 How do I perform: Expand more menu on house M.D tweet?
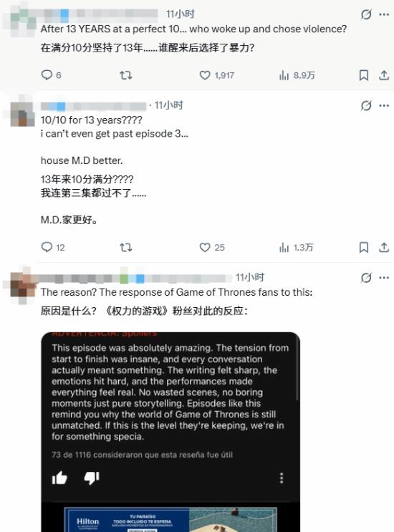click(x=384, y=105)
